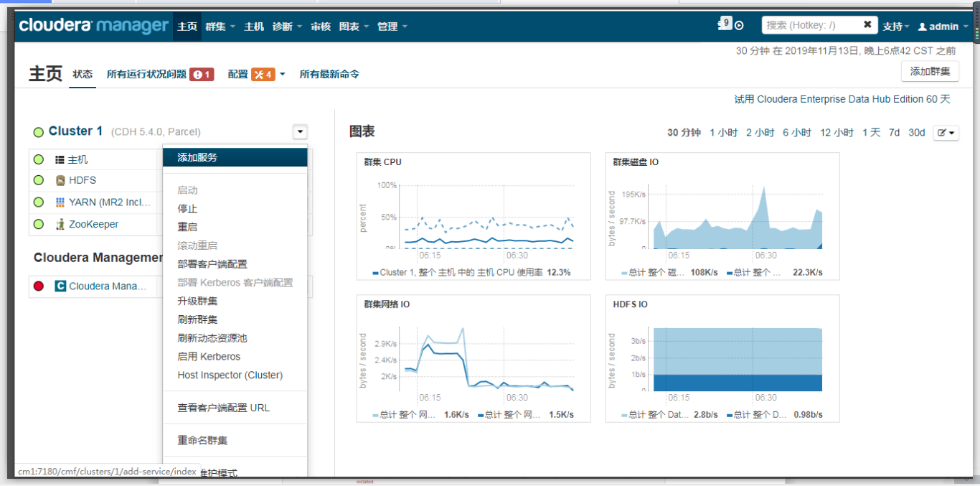Open the Cloudera Enterprise Data Hub trial link
Viewport: 980px width, 486px height.
click(x=842, y=100)
